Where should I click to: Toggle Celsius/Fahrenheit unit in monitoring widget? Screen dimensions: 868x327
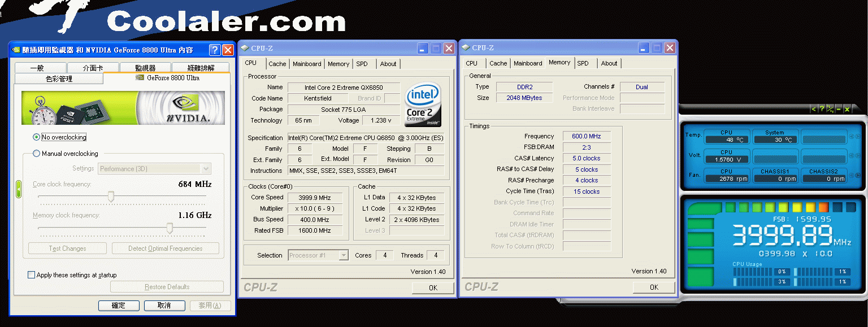830,109
